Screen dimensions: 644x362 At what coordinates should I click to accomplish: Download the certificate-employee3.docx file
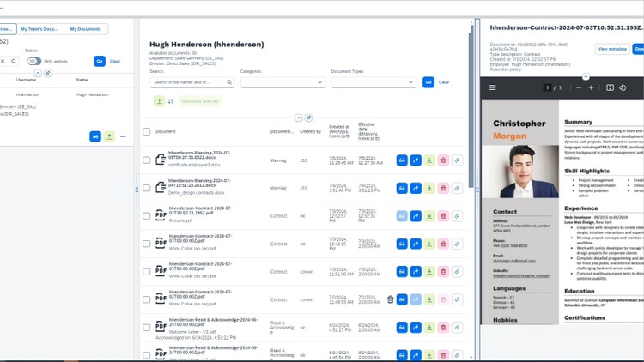coord(429,160)
